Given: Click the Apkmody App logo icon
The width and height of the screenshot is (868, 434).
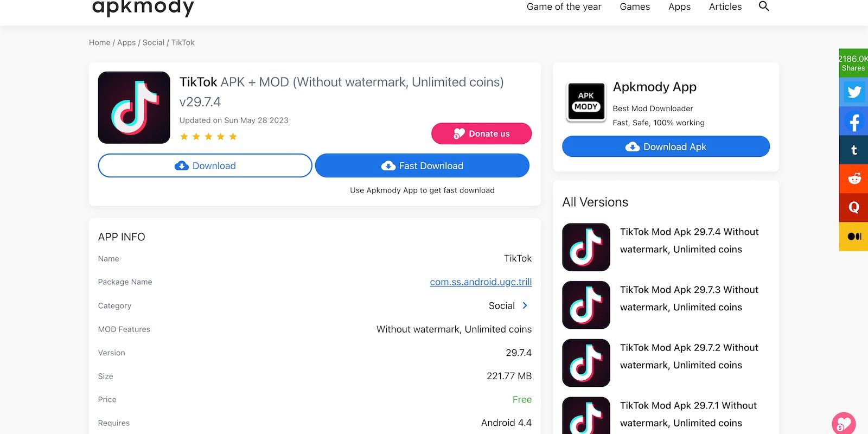Looking at the screenshot, I should click(x=586, y=101).
